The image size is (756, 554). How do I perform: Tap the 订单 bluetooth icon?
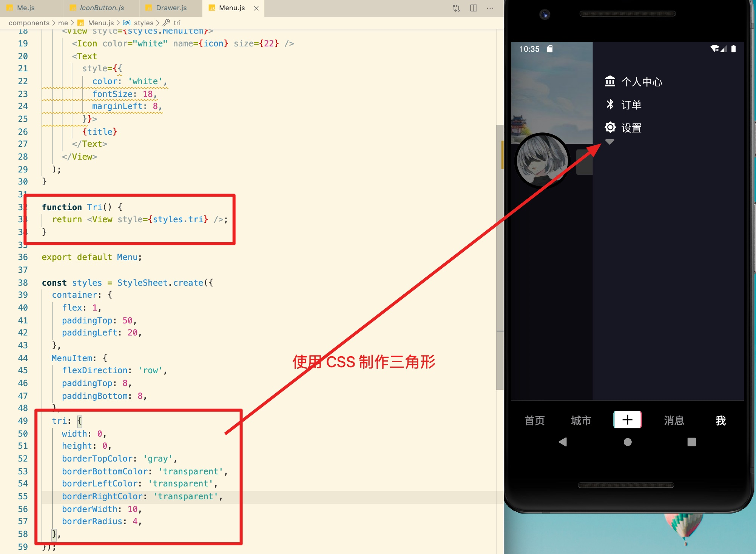pyautogui.click(x=610, y=104)
